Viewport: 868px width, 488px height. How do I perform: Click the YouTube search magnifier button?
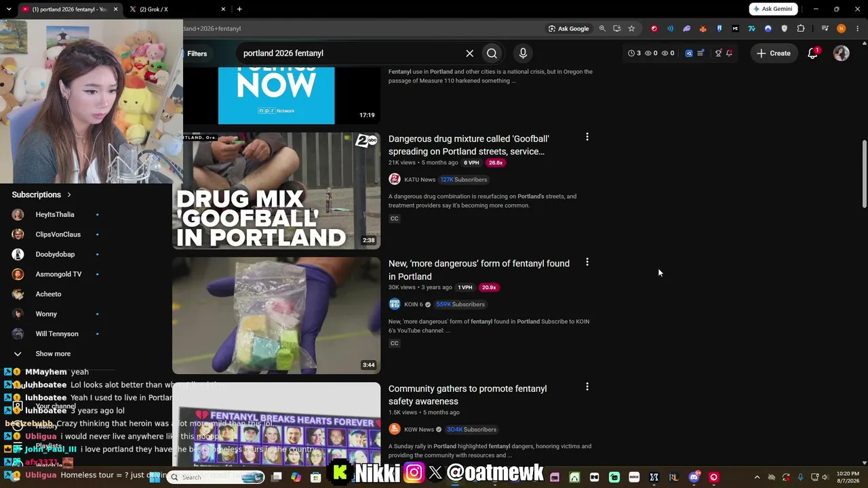492,54
